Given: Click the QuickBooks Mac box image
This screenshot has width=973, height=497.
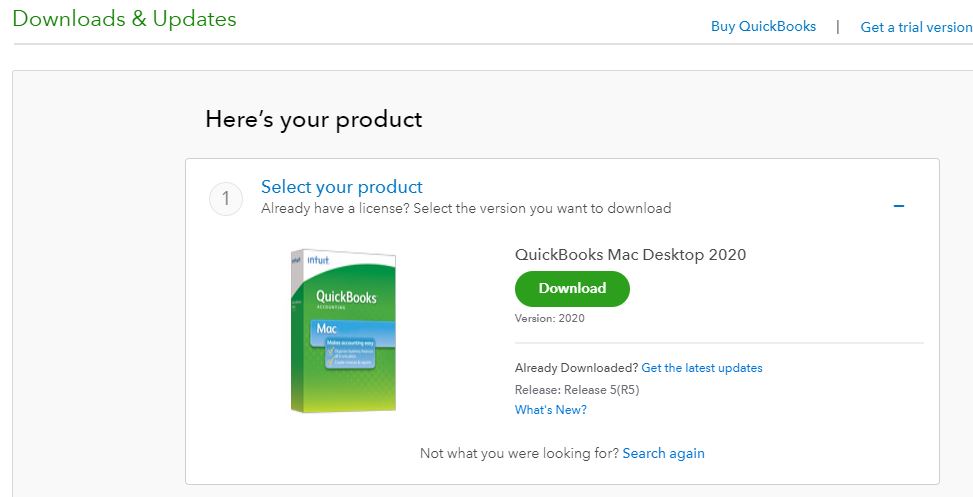Looking at the screenshot, I should tap(343, 331).
